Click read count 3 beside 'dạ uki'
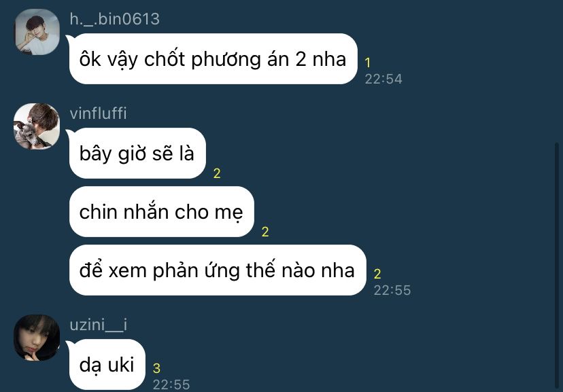Viewport: 563px width, 392px height. pos(156,368)
